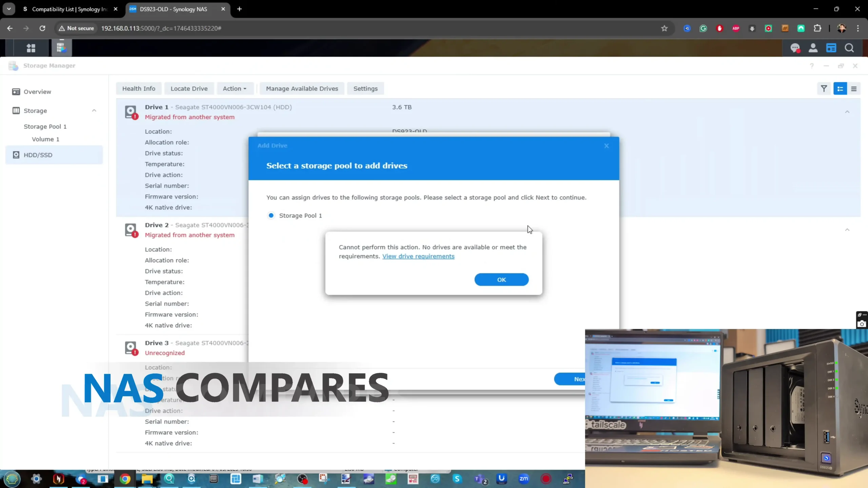Open the drive Settings button

(x=365, y=89)
